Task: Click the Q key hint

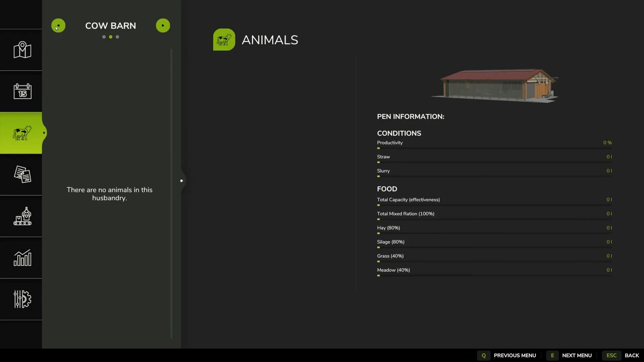Action: (484, 355)
